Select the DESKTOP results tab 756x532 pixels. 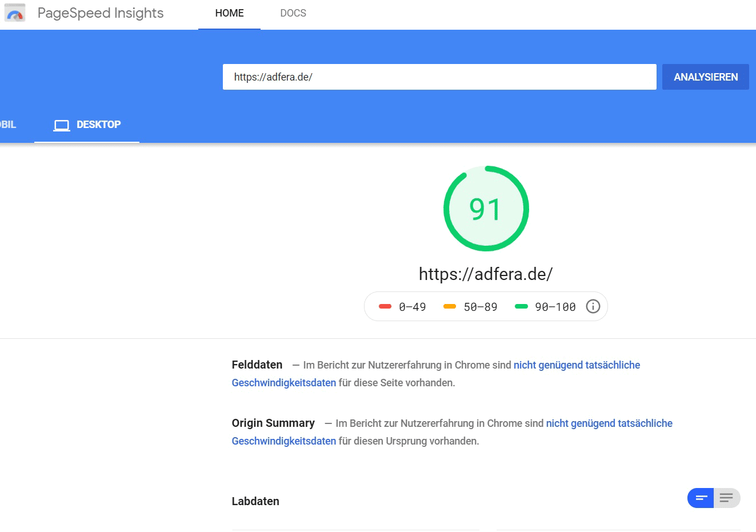point(87,125)
